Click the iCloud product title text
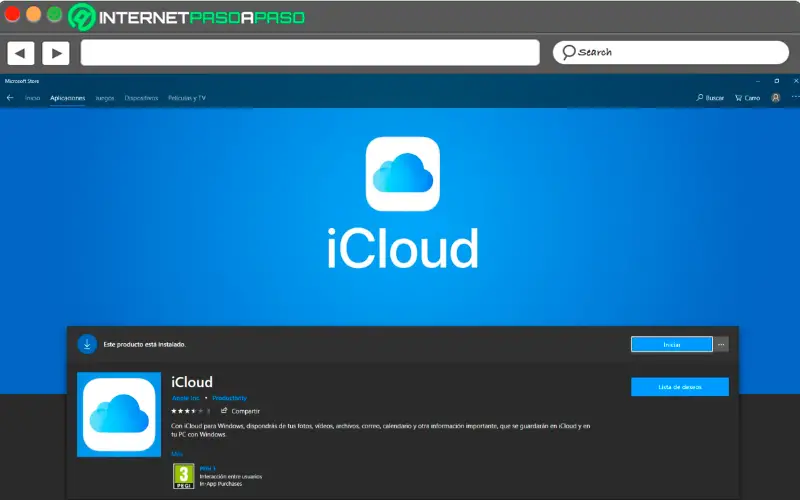 [192, 382]
